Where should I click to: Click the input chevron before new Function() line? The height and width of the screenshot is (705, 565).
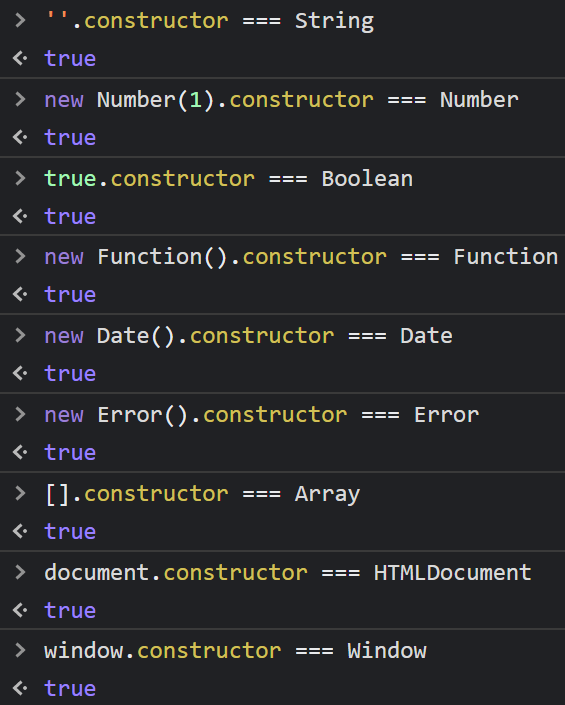tap(20, 256)
